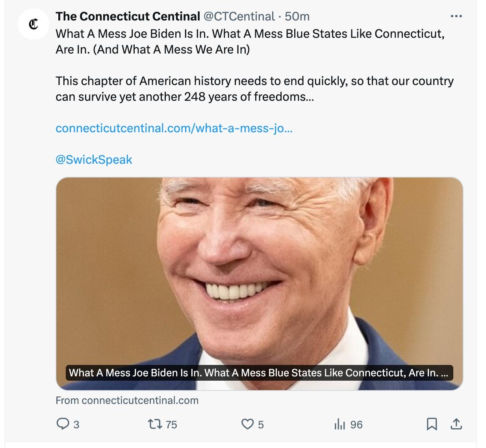
Task: Open the 50m timestamp of the tweet
Action: [x=297, y=16]
